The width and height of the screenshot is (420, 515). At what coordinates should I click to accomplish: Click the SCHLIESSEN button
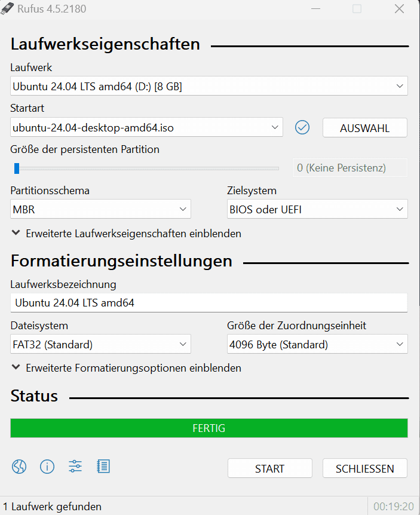tap(365, 468)
